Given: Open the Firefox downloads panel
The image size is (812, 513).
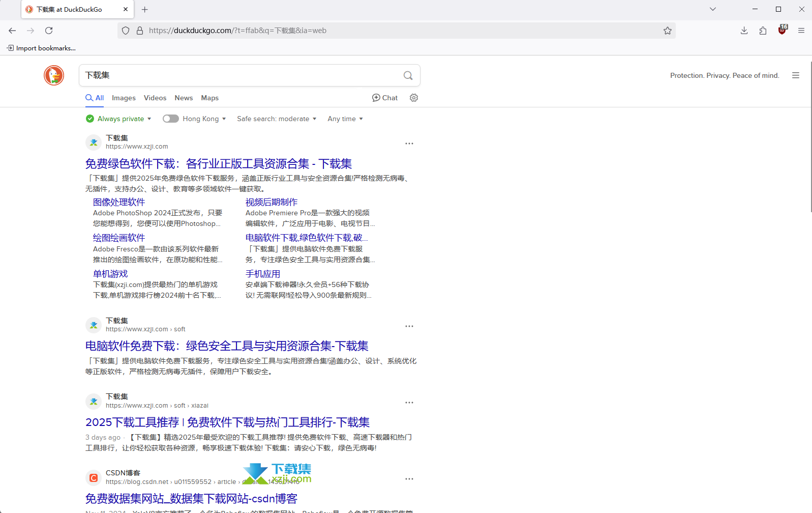Looking at the screenshot, I should point(744,31).
